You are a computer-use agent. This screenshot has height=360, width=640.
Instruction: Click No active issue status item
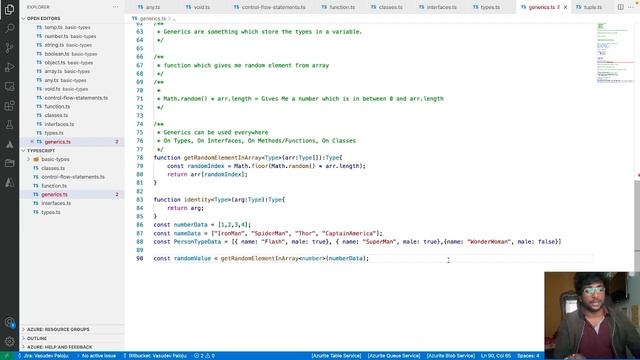tap(96, 356)
